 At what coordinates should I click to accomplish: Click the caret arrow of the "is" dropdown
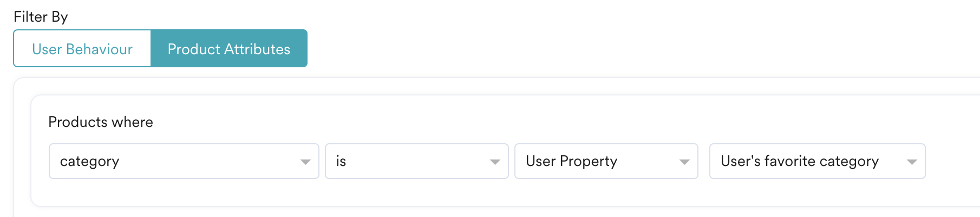click(x=495, y=162)
